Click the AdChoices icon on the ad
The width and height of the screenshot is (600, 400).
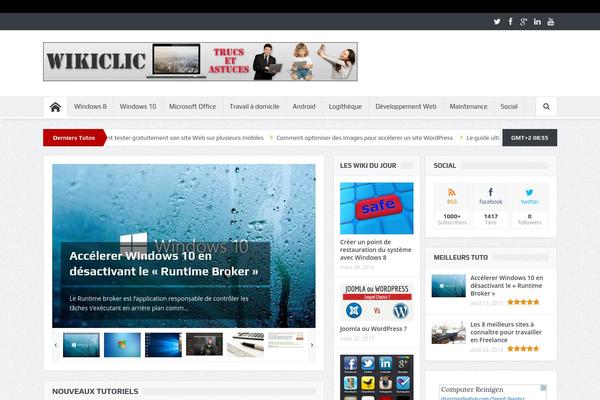click(x=543, y=388)
